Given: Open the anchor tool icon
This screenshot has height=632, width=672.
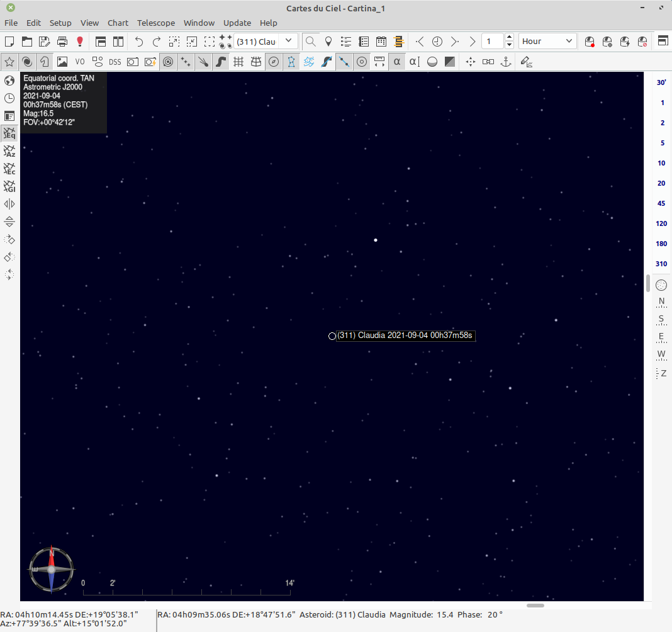Looking at the screenshot, I should 506,62.
